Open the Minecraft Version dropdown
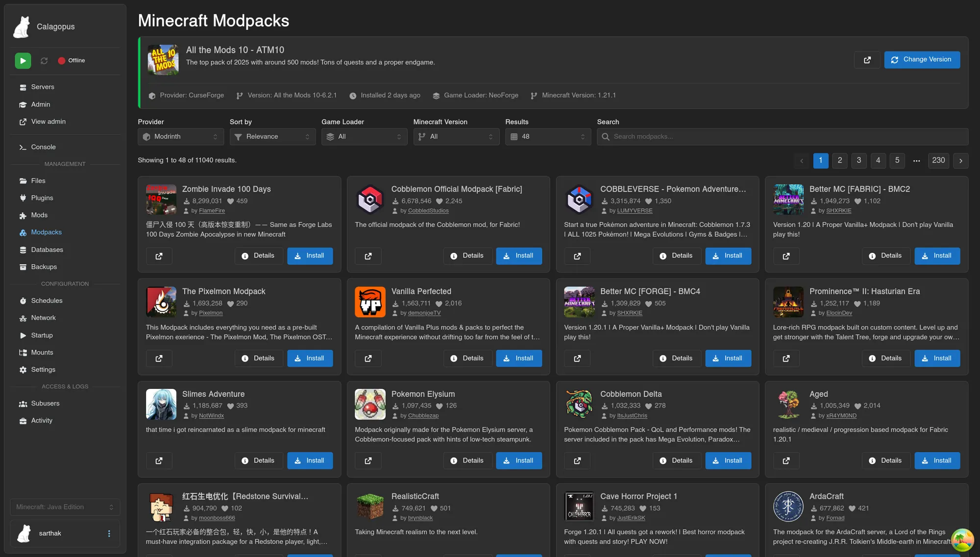The image size is (980, 557). [x=456, y=137]
